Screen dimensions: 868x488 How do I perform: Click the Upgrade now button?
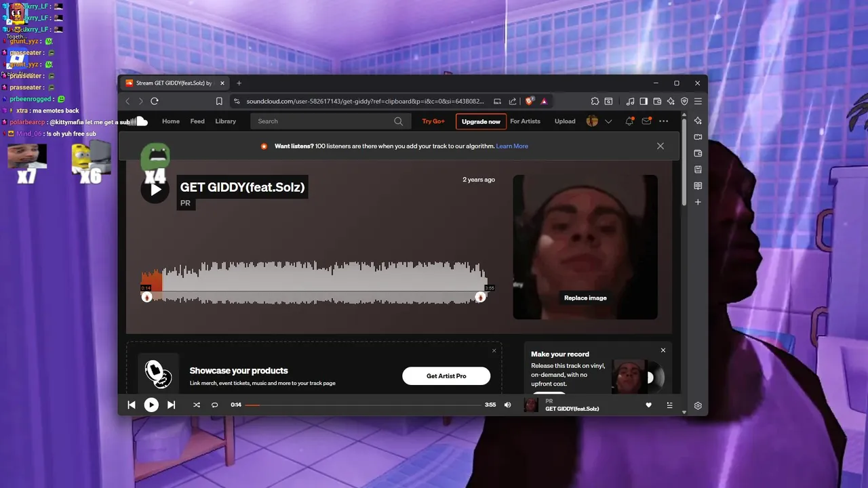pos(481,121)
